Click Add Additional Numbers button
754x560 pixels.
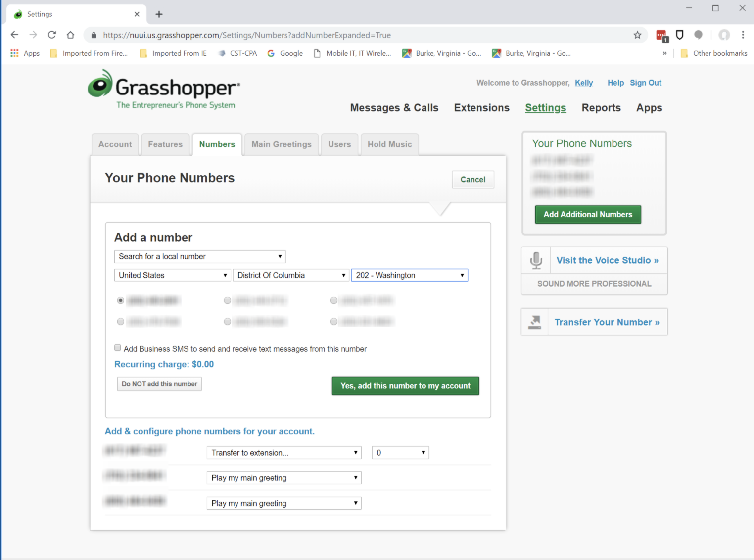click(x=588, y=215)
